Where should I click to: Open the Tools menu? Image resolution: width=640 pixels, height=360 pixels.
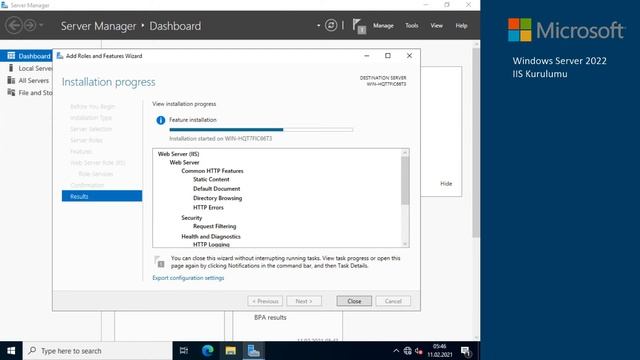411,26
